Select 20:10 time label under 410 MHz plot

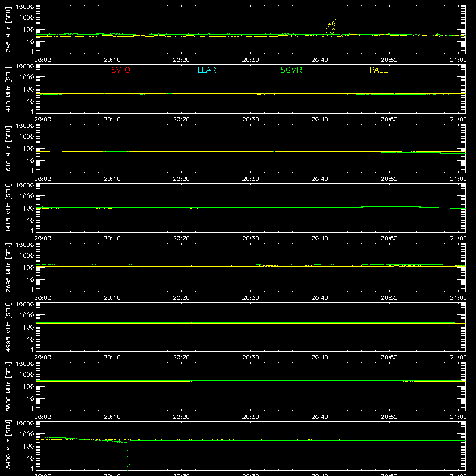coord(112,120)
